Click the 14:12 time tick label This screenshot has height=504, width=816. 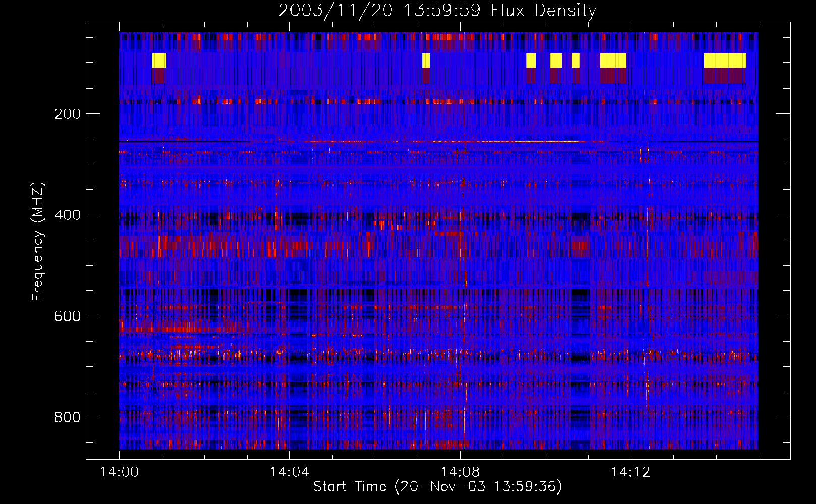pos(630,472)
